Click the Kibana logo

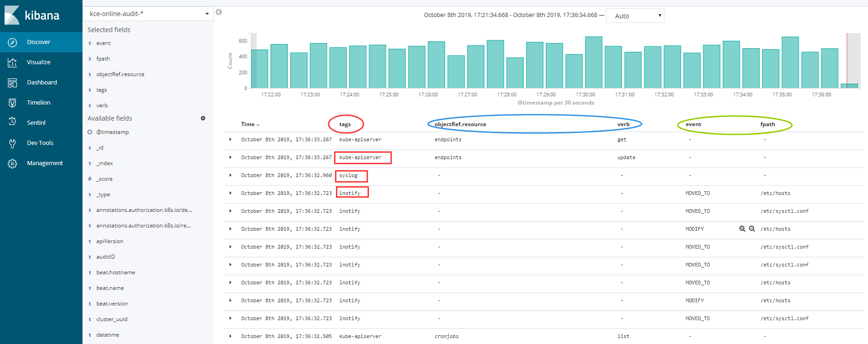click(32, 16)
